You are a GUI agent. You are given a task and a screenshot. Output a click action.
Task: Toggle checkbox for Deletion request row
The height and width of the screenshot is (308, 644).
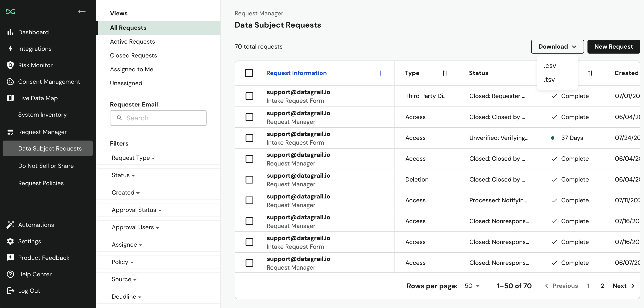(249, 179)
